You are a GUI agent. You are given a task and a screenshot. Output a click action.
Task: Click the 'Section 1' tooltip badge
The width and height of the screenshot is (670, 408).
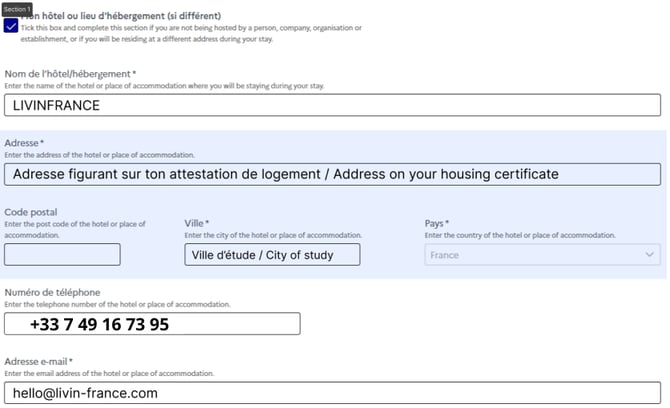pyautogui.click(x=17, y=8)
